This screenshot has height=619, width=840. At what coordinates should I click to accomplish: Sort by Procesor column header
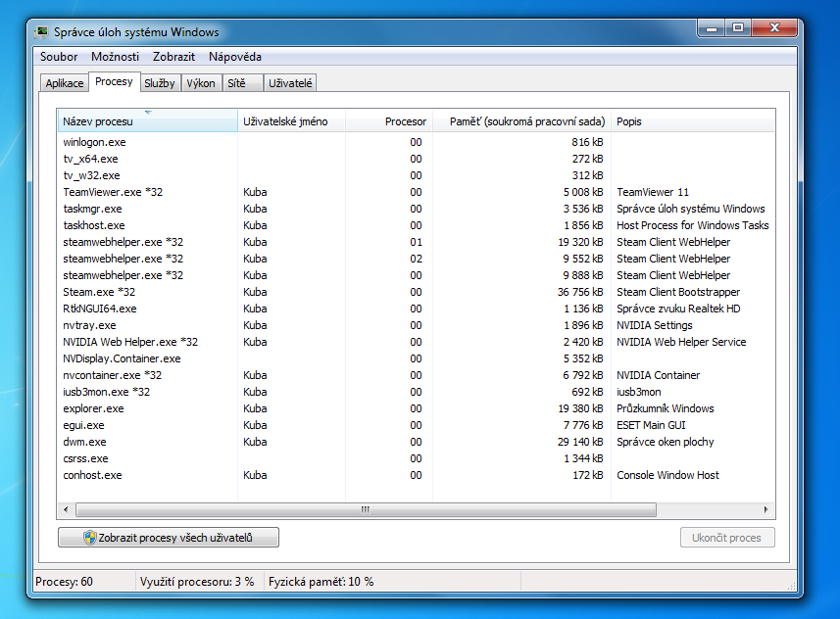tap(389, 121)
